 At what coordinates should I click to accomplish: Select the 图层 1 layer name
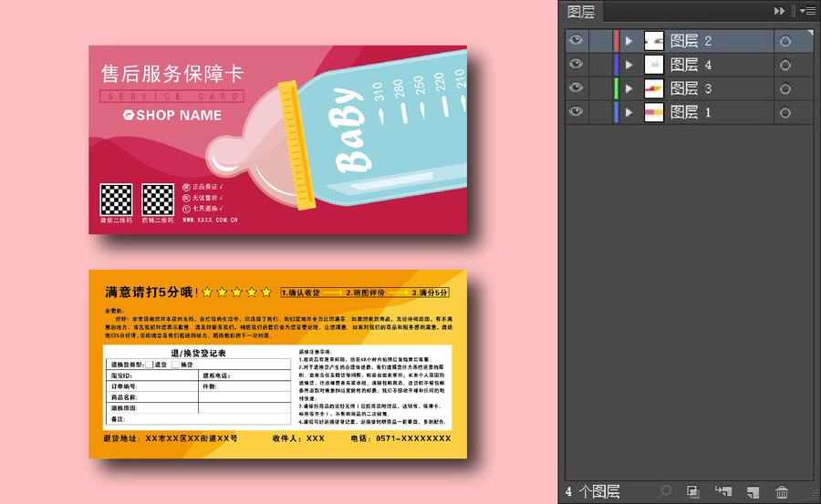point(691,112)
